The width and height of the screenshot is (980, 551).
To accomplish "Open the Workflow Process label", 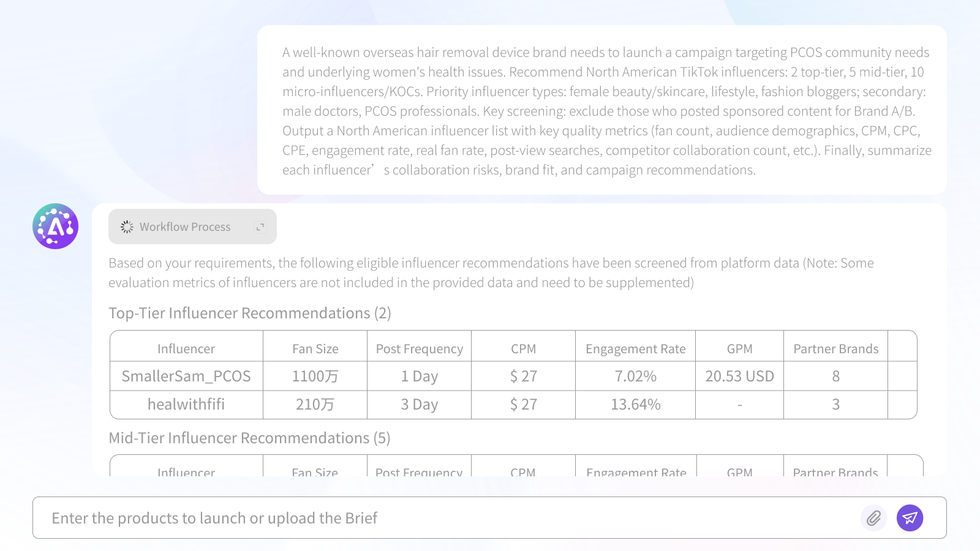I will point(185,227).
